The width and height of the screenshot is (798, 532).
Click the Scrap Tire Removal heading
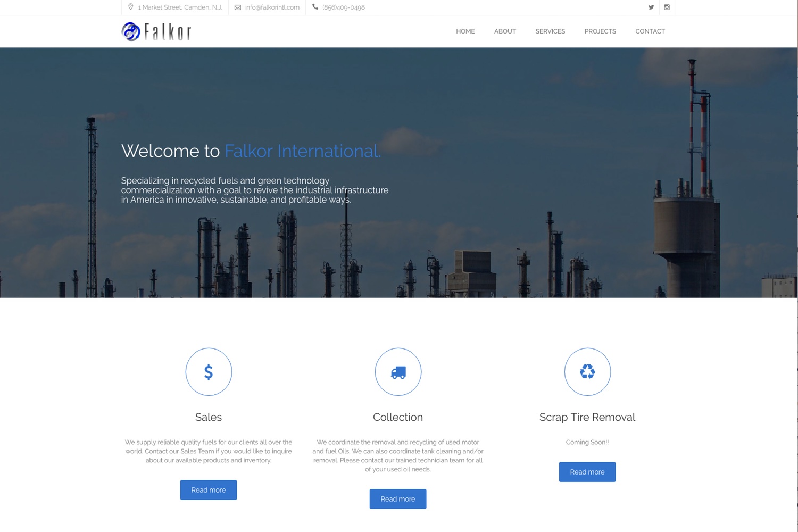587,417
